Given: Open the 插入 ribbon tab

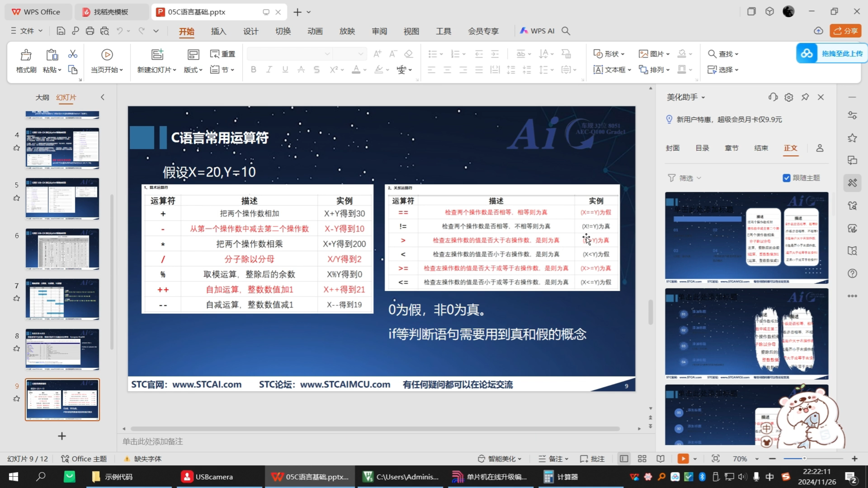Looking at the screenshot, I should (x=218, y=32).
